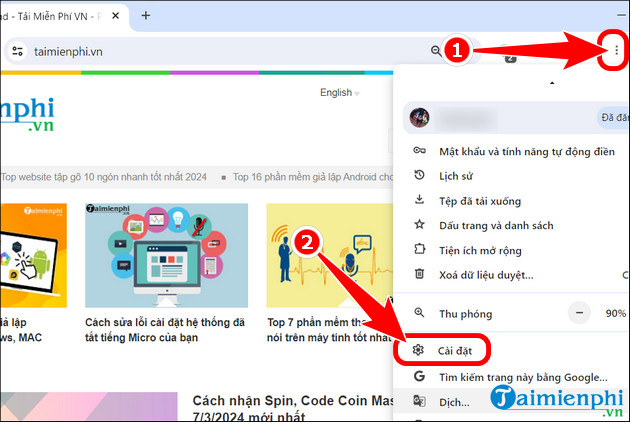Click the Google G icon

[419, 376]
